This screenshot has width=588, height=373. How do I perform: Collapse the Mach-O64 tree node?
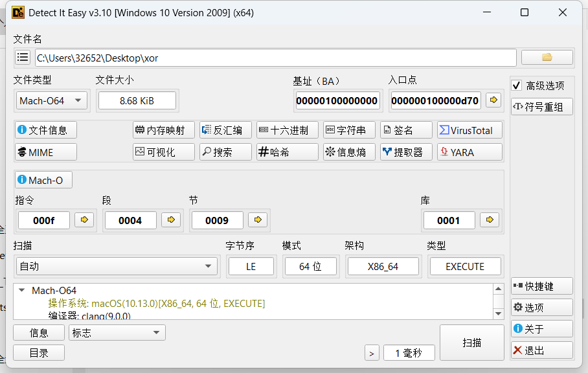point(22,290)
